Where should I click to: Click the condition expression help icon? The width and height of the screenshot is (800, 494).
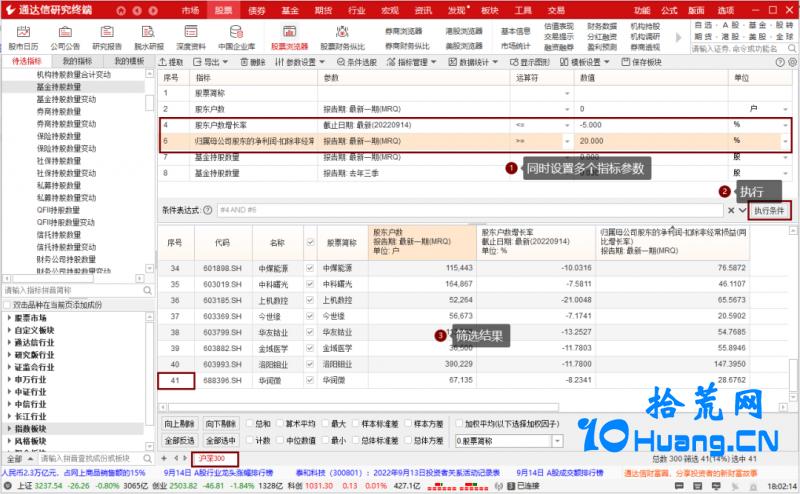point(208,210)
